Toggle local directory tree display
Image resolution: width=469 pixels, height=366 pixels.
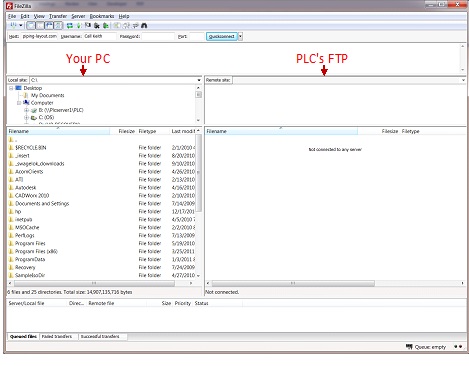pos(40,25)
